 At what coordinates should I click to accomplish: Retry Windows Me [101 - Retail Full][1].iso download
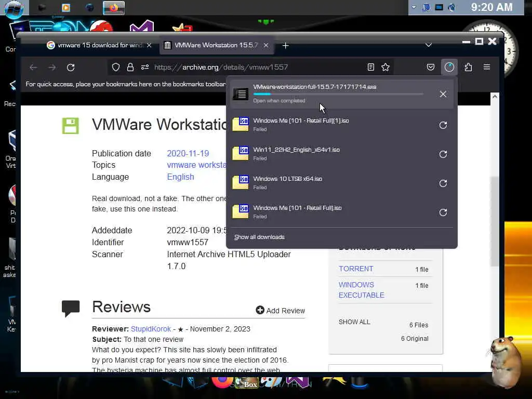click(x=443, y=125)
